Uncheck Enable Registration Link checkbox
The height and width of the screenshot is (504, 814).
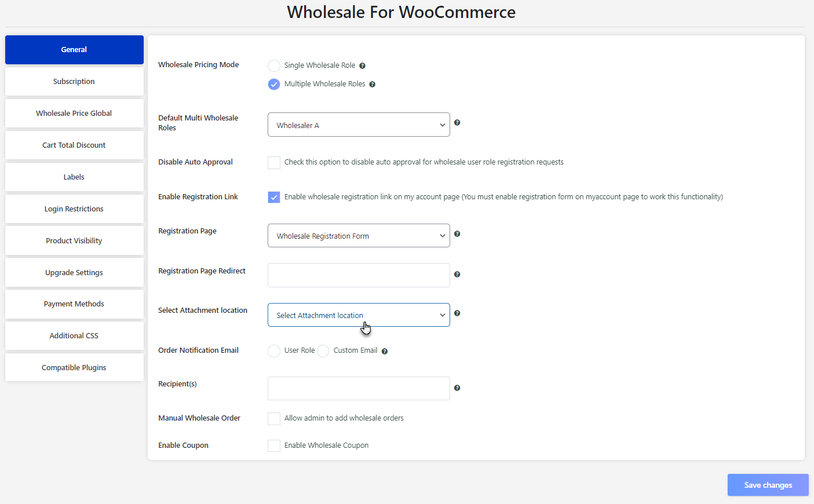pyautogui.click(x=274, y=198)
